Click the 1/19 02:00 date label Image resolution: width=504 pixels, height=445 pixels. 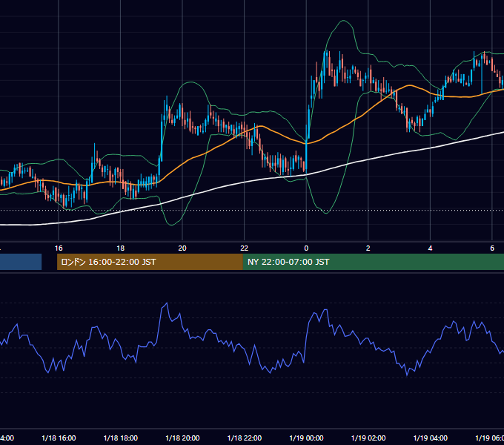[368, 438]
